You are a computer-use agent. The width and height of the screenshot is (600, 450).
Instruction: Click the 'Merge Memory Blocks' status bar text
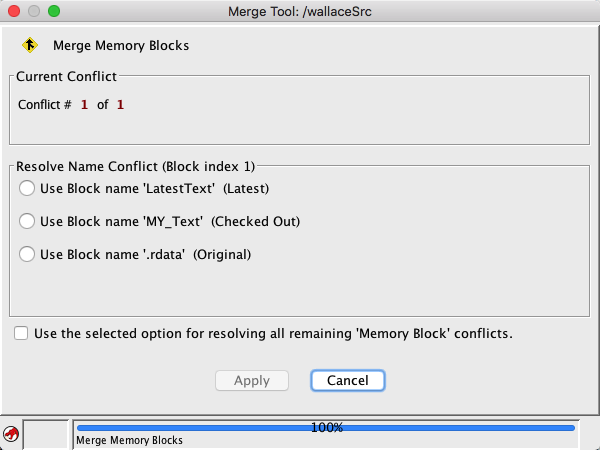130,440
